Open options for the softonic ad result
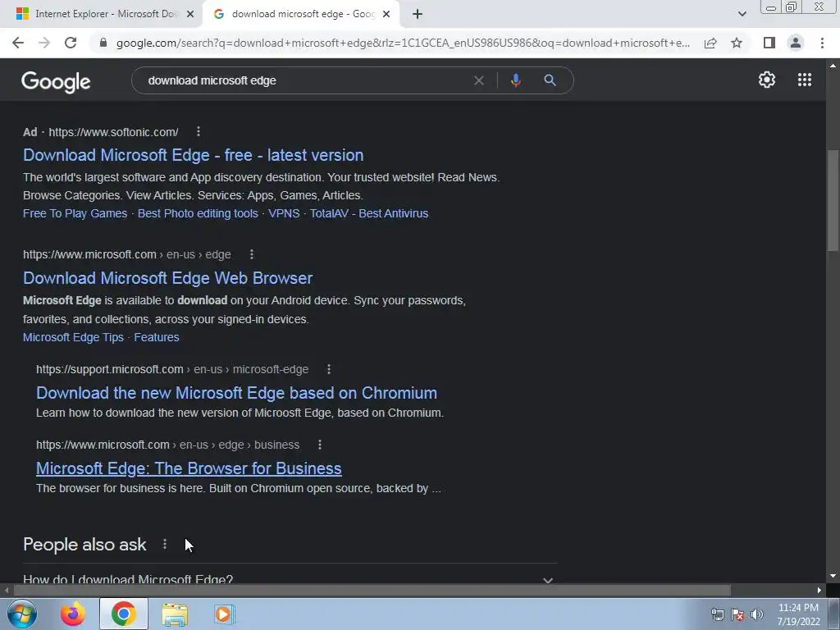The width and height of the screenshot is (840, 630). [199, 132]
